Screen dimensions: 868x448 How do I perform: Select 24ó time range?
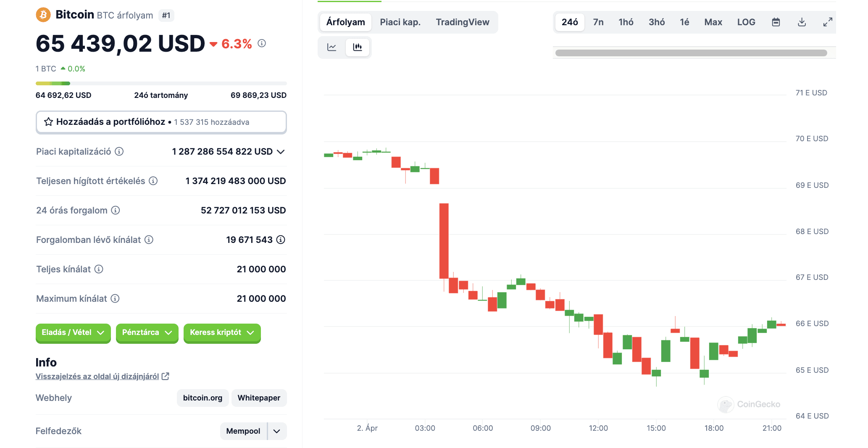pos(570,22)
